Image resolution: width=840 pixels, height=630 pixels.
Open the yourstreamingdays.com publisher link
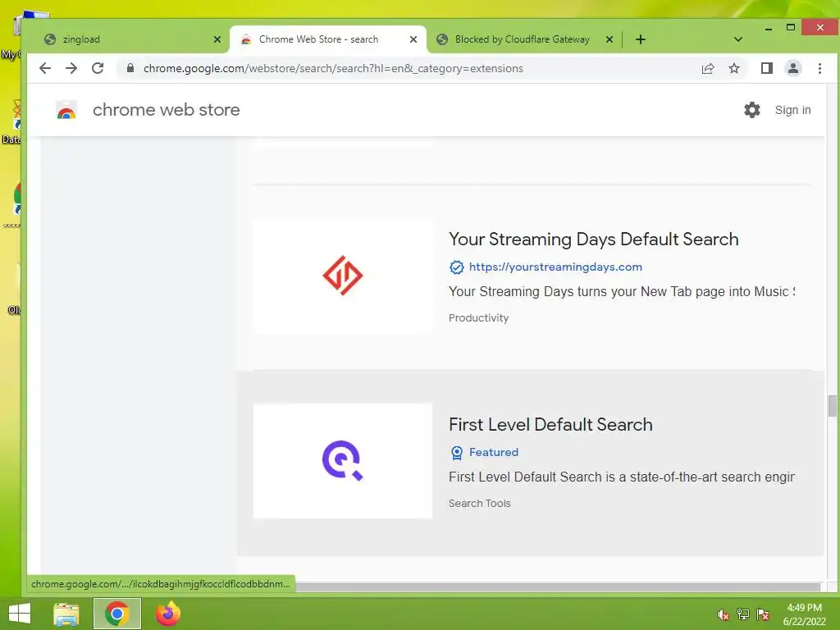coord(555,267)
